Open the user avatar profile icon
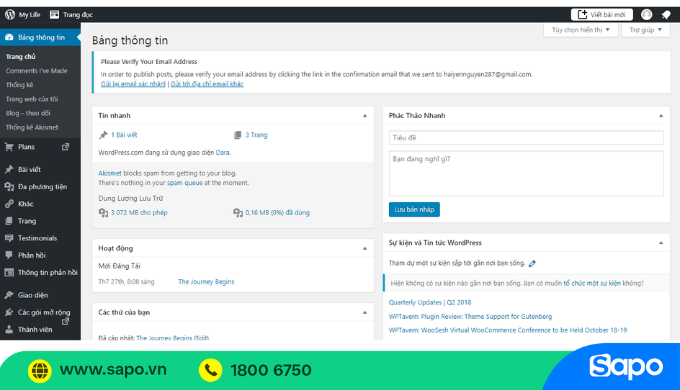 [647, 14]
